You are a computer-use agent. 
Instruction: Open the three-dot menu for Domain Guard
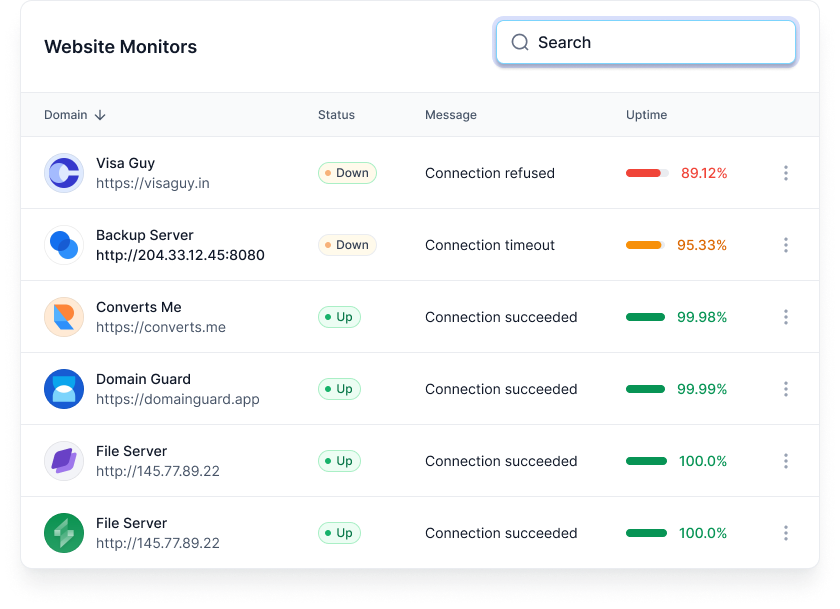[786, 389]
